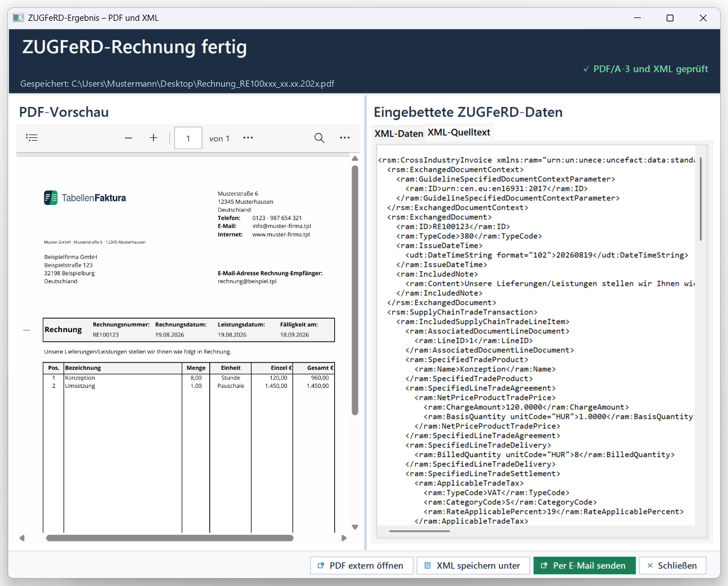728x586 pixels.
Task: Click the XML line '<ram:TypeCode>380</ram:TypeCode>'
Action: (469, 236)
